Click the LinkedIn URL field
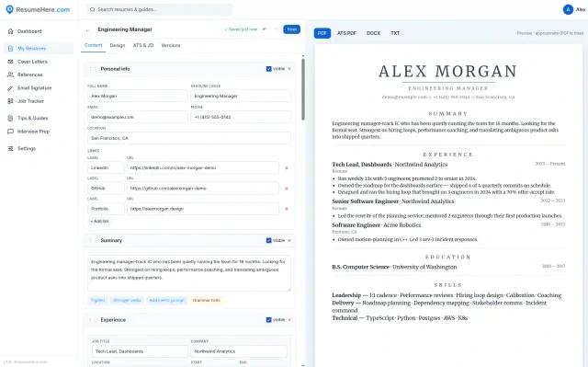 click(203, 167)
